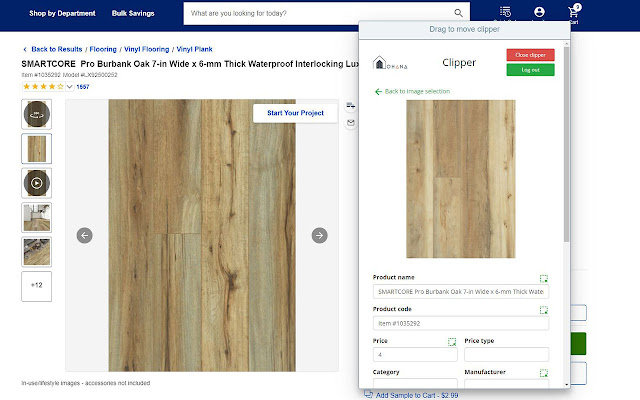Open the shopping cart icon
Image resolution: width=640 pixels, height=400 pixels.
574,12
